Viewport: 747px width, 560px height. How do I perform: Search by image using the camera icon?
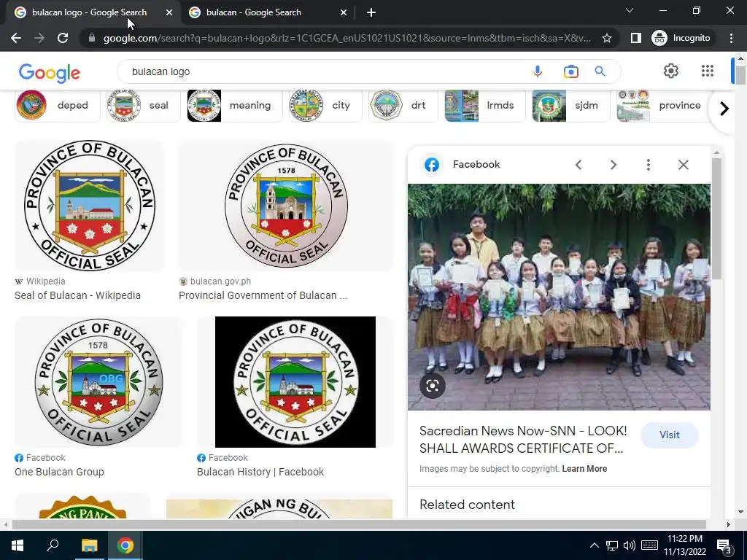570,71
